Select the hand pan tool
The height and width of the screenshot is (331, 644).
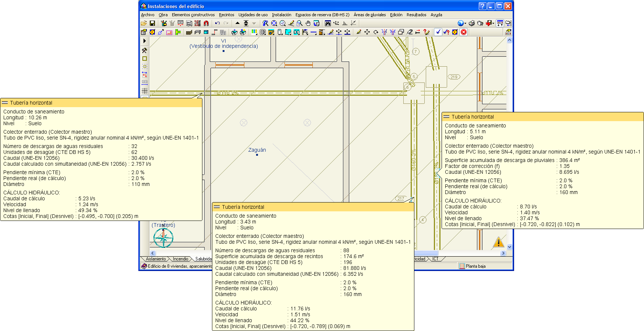point(308,23)
